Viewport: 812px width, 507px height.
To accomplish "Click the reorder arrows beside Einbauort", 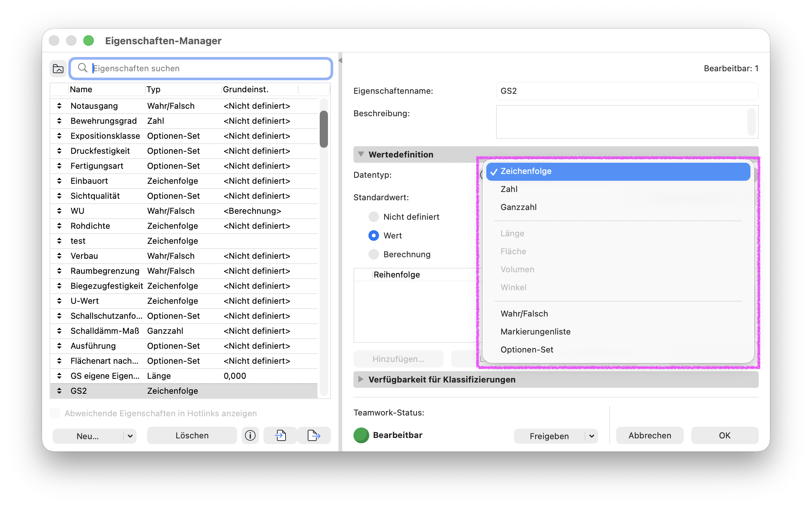I will tap(59, 181).
